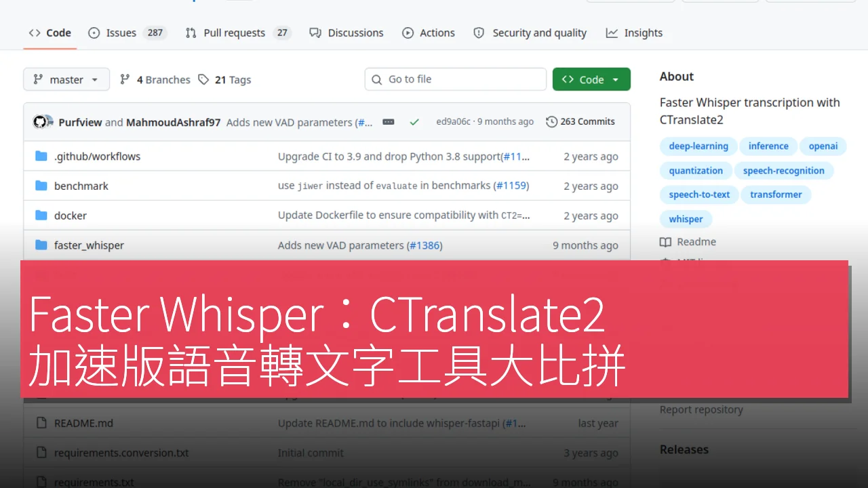Click the Report repository link

[701, 409]
